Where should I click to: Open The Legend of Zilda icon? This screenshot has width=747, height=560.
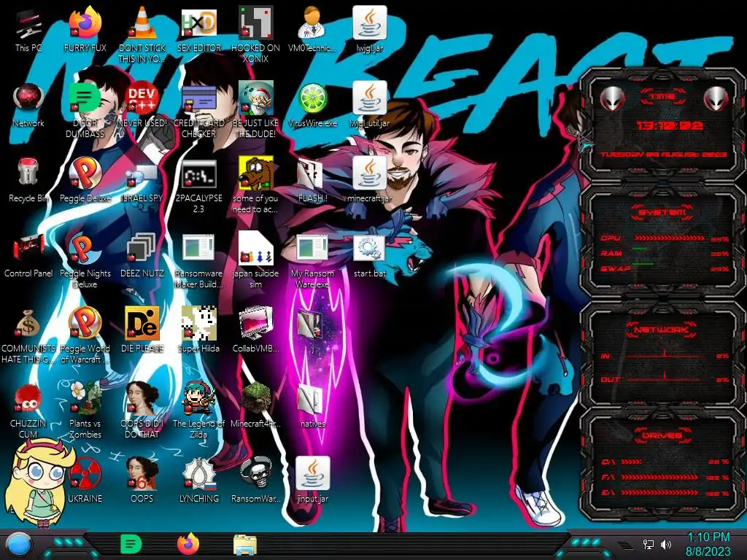coord(198,411)
